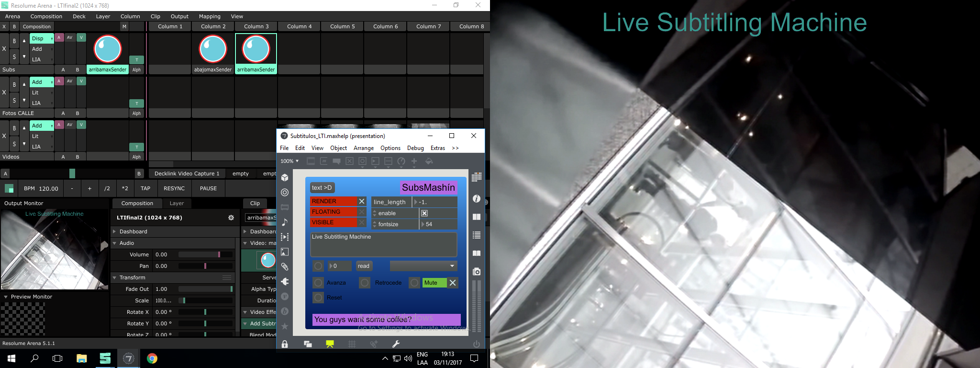This screenshot has width=980, height=368.
Task: Click the RESYNC button
Action: [174, 188]
